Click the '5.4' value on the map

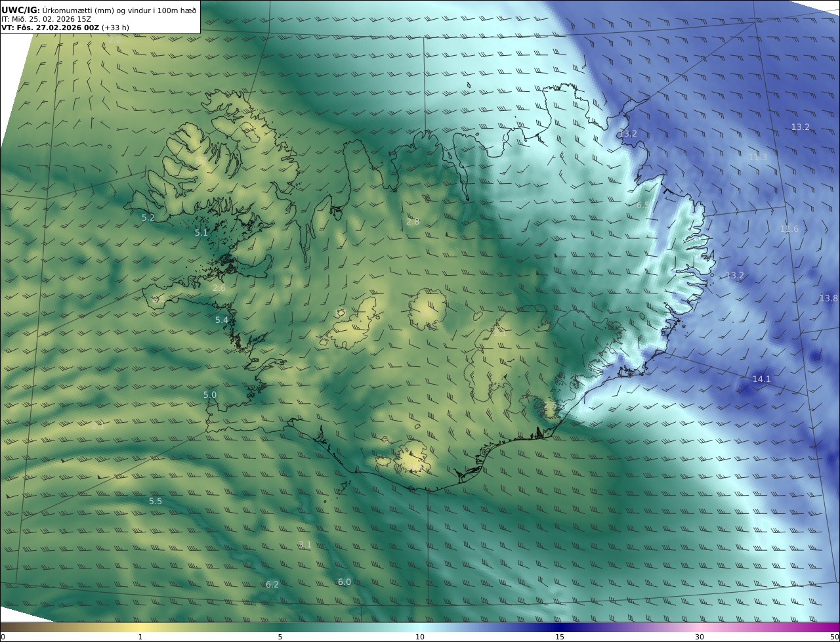222,320
